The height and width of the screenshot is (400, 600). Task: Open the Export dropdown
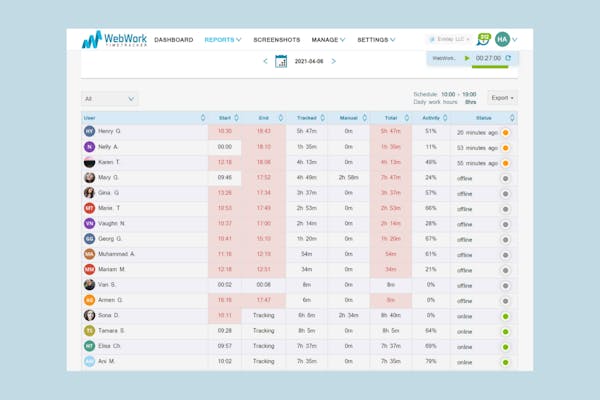[x=502, y=98]
